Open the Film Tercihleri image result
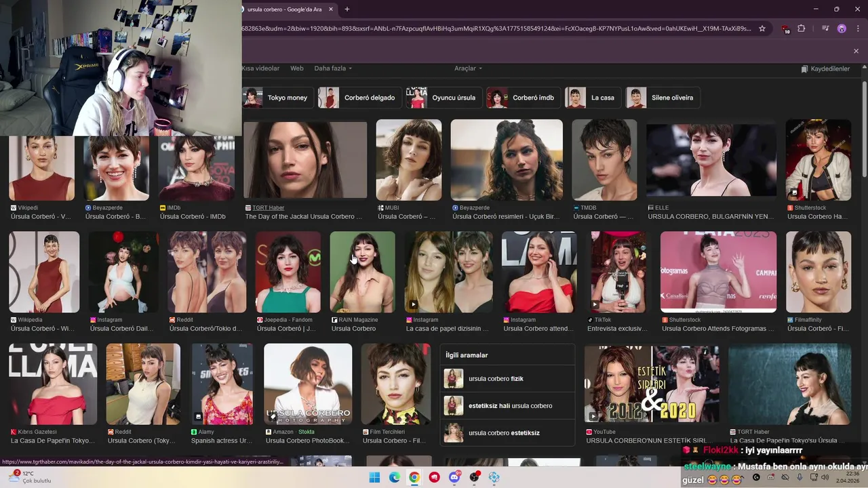The width and height of the screenshot is (868, 488). [396, 384]
